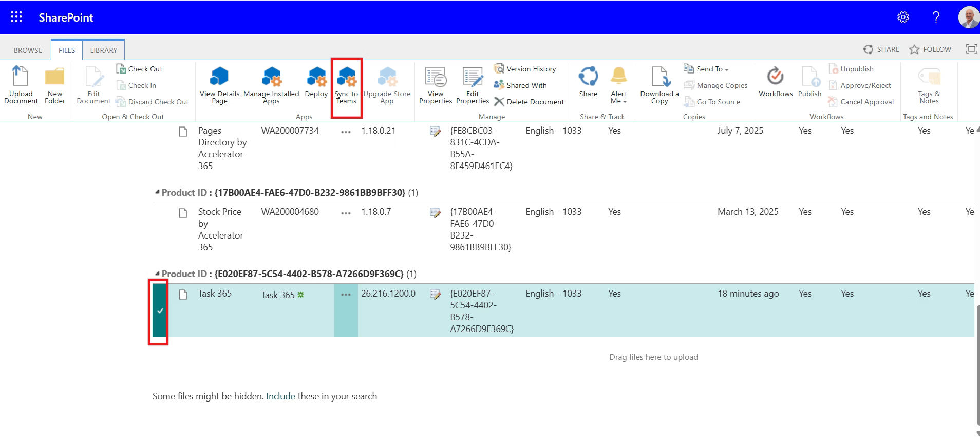The height and width of the screenshot is (437, 980).
Task: Open Manage Installed Apps
Action: pos(271,85)
